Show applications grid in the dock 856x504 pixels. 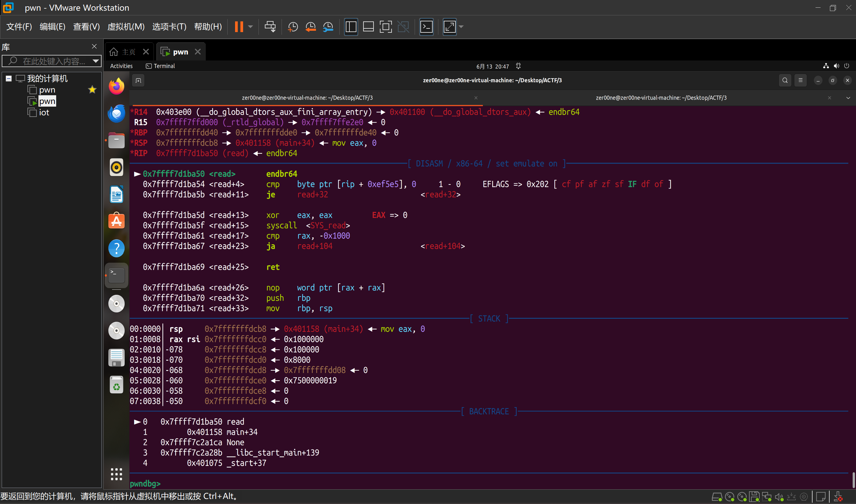tap(116, 474)
